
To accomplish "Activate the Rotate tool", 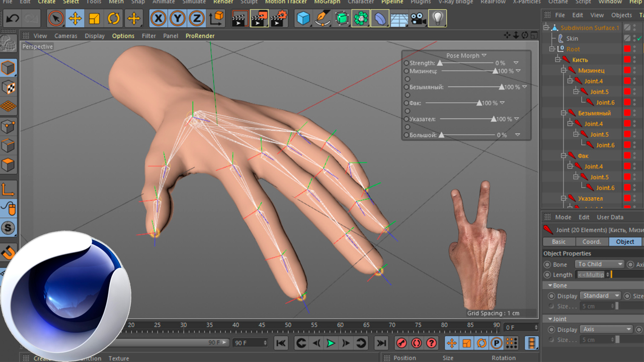I will [114, 19].
